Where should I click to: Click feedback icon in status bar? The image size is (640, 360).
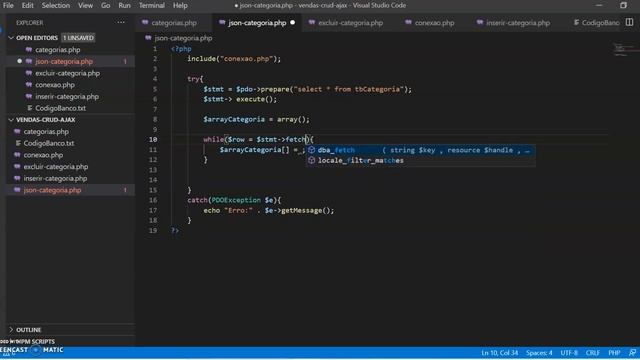click(x=632, y=353)
